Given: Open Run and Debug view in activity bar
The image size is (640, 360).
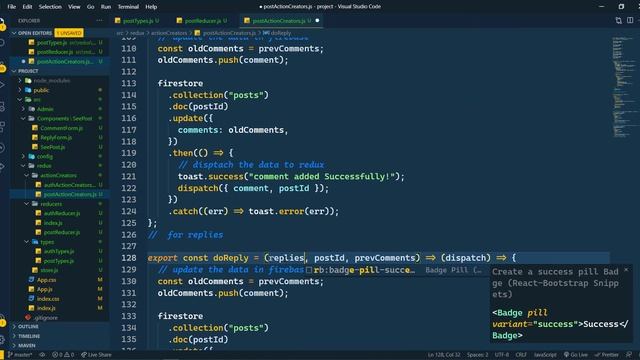Looking at the screenshot, I should pos(2,85).
